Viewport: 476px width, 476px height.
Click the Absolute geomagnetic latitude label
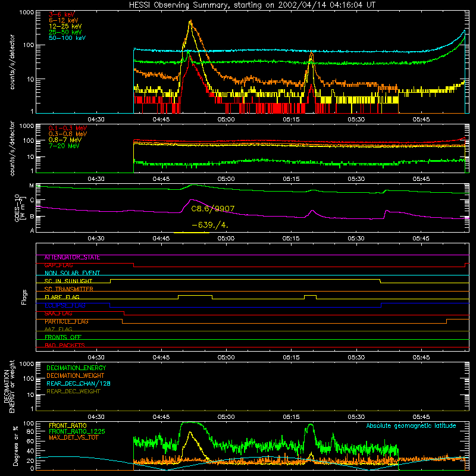coord(411,426)
